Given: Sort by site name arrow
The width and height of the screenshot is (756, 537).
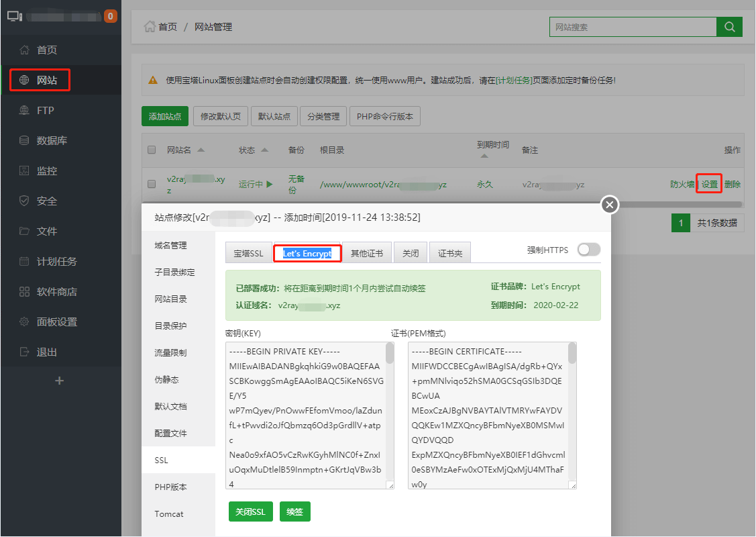Looking at the screenshot, I should (201, 150).
